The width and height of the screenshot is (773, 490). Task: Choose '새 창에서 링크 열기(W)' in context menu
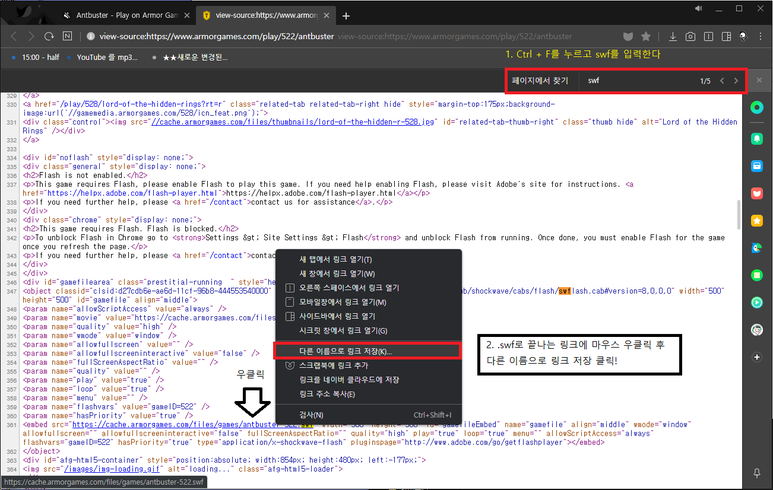[369, 274]
